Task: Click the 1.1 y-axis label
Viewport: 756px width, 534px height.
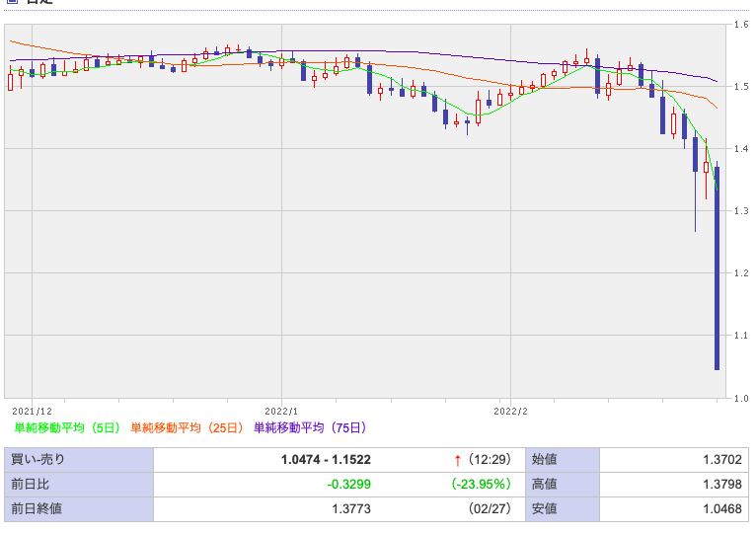Action: (x=741, y=336)
